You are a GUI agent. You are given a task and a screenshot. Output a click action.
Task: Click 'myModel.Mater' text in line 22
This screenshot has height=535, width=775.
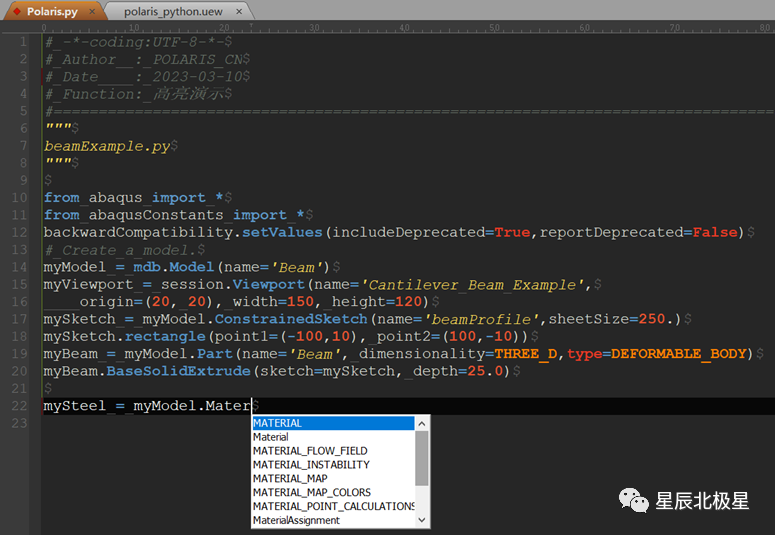tap(192, 406)
